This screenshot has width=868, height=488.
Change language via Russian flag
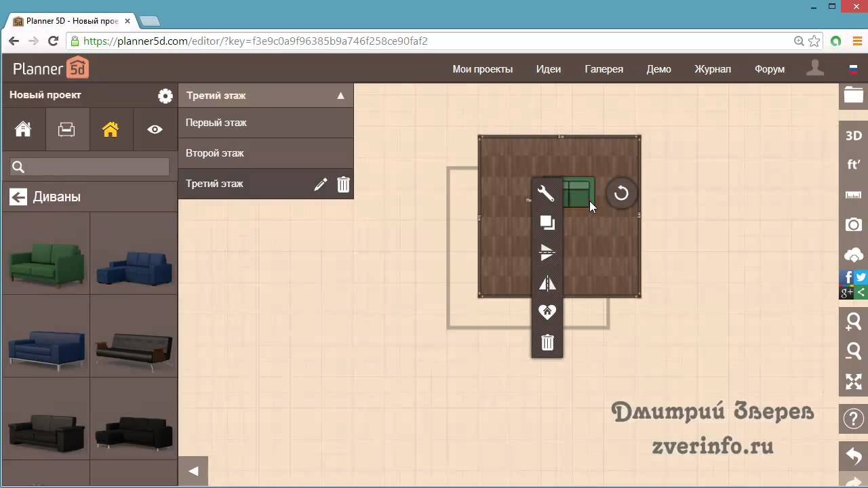[x=853, y=68]
